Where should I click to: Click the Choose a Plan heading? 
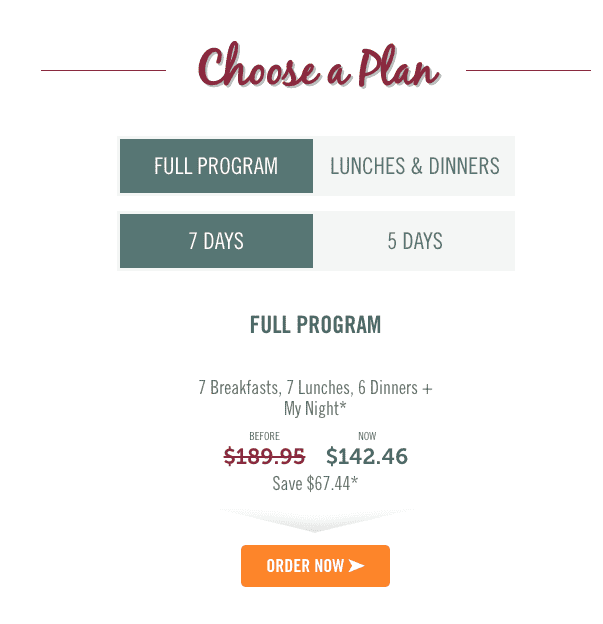click(x=319, y=66)
